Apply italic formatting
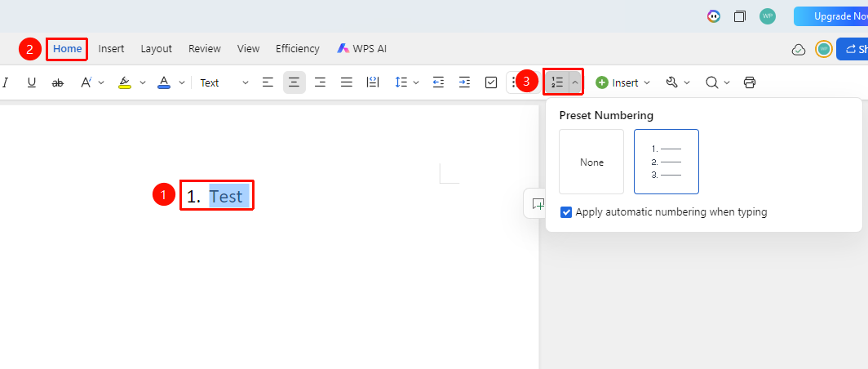The width and height of the screenshot is (868, 369). pyautogui.click(x=6, y=82)
